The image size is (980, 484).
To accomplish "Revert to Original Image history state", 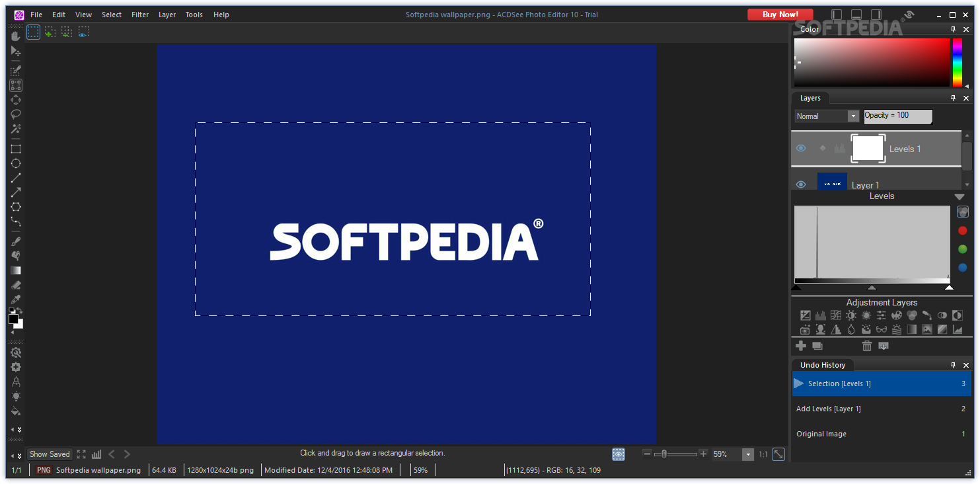I will click(882, 434).
